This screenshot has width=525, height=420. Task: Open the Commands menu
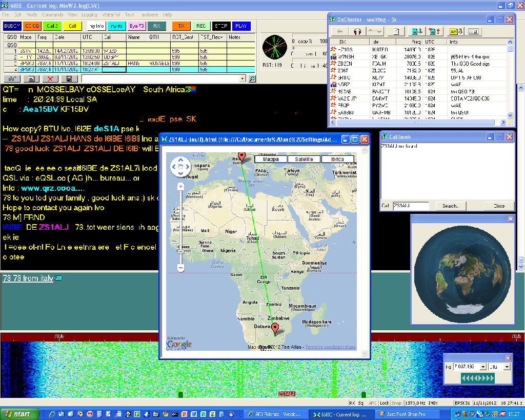pos(53,15)
